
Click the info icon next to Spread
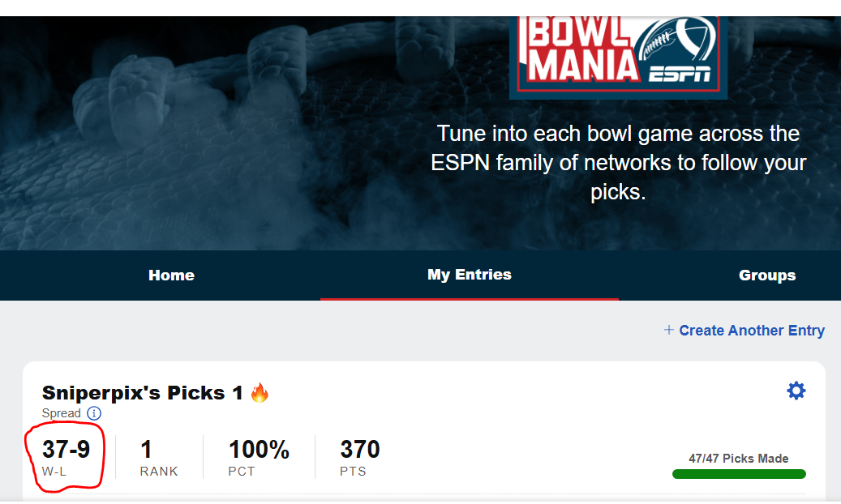point(94,413)
